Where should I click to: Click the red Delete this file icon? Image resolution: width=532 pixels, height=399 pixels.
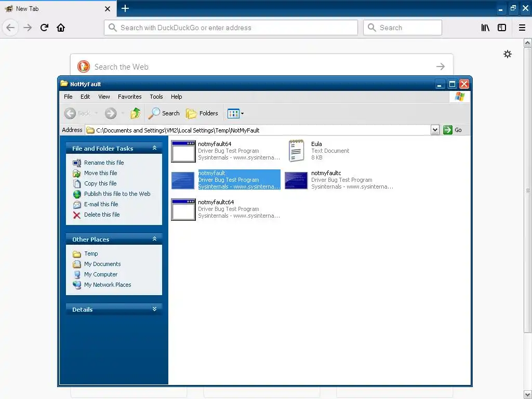77,215
